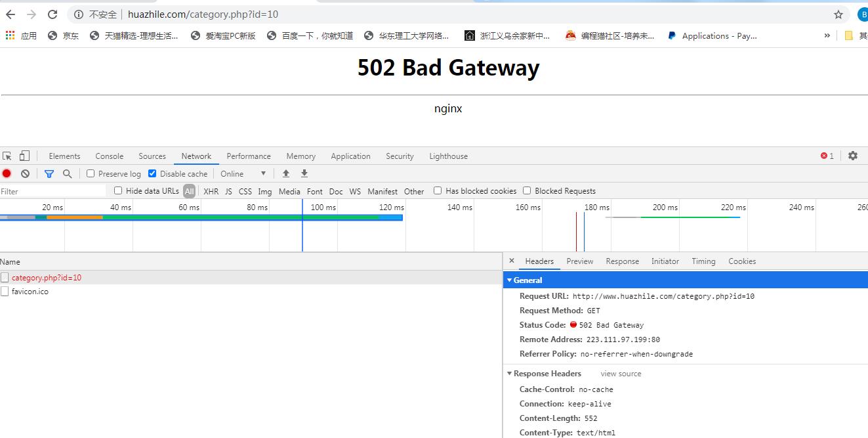Select the category.php?id=10 request row
Image resolution: width=868 pixels, height=438 pixels.
251,278
